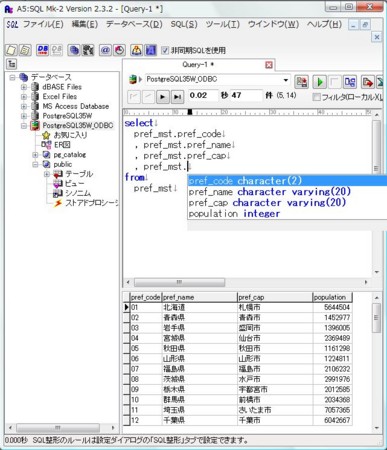Click the export result red arrow icon
The image size is (387, 450).
(367, 82)
